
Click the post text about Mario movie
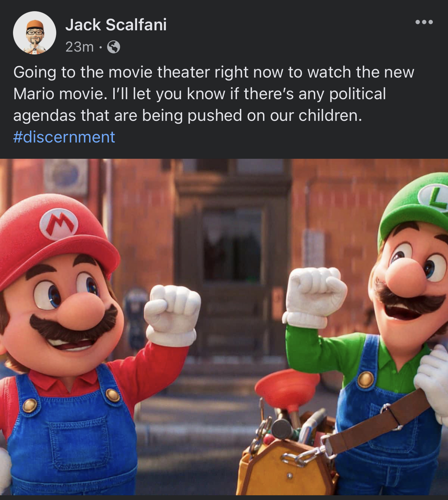(x=214, y=94)
